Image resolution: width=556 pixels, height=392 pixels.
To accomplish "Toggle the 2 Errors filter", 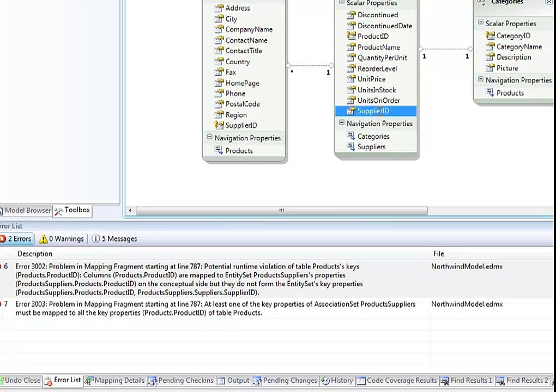I will [x=16, y=238].
